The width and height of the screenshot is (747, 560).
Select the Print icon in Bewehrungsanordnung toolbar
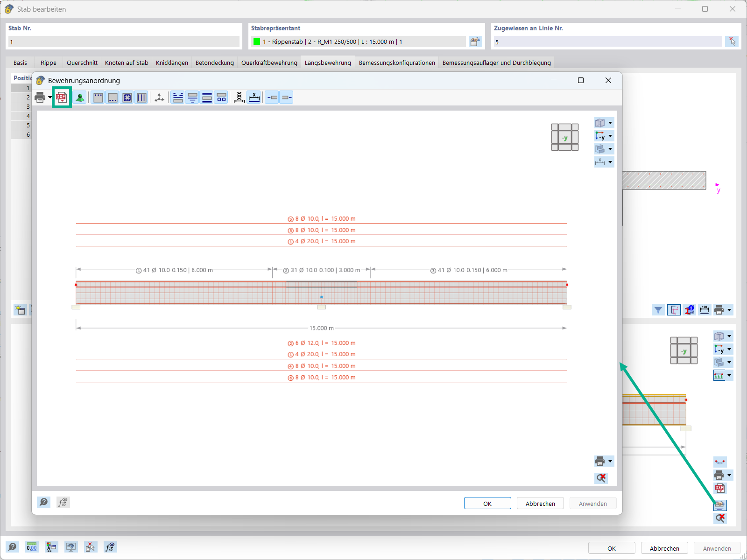[40, 97]
